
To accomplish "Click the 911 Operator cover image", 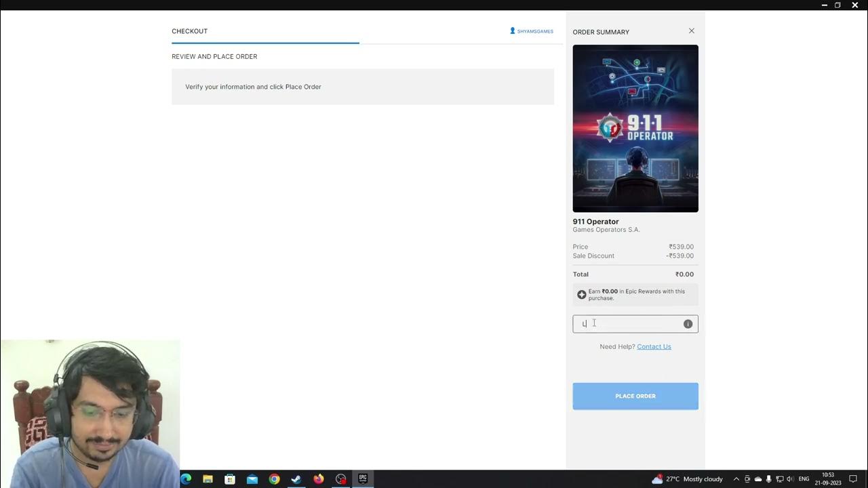I will [635, 129].
